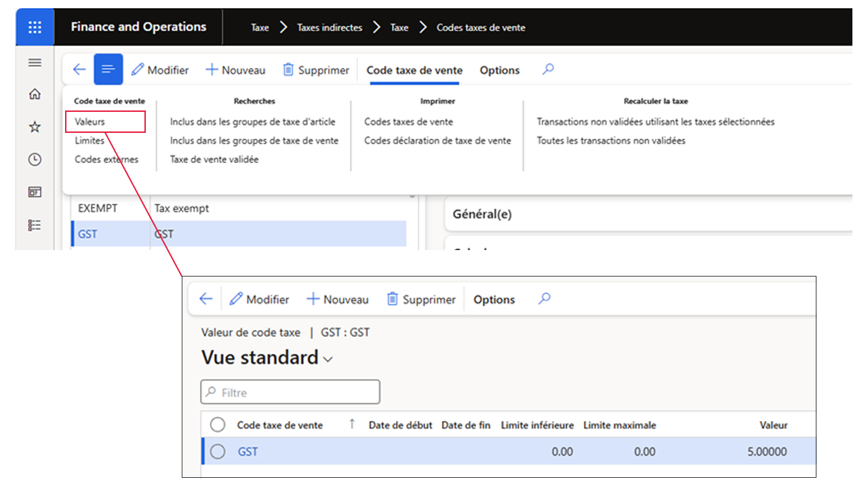Viewport: 868px width, 488px height.
Task: Click Date de fin column header
Action: point(466,425)
